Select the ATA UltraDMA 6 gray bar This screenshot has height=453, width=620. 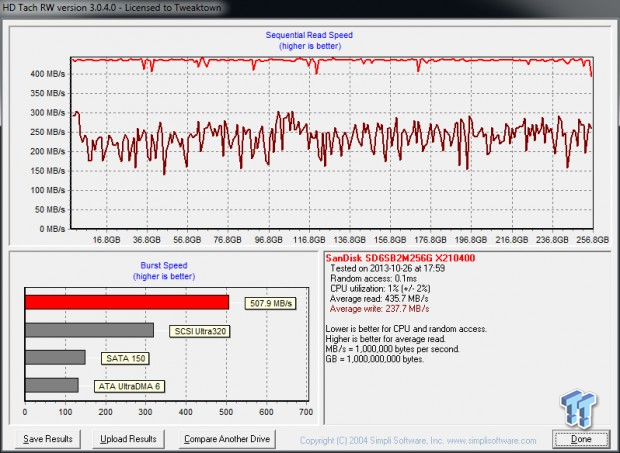52,385
